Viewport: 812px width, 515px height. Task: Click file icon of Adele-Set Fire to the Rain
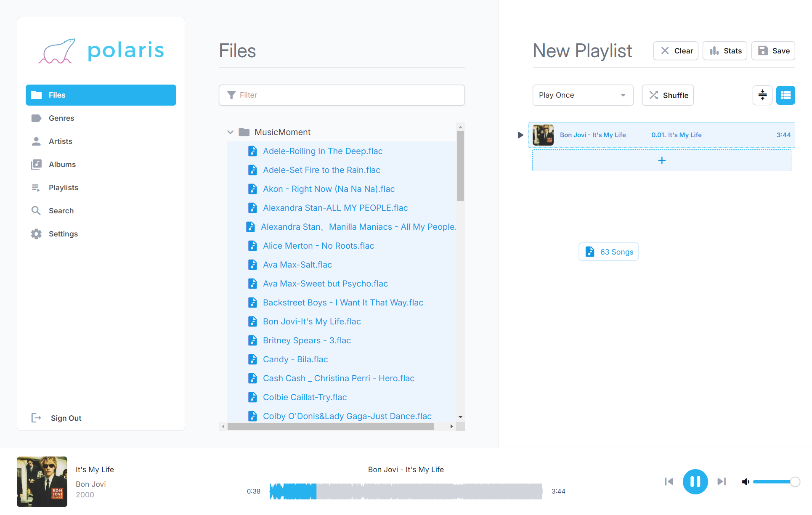pyautogui.click(x=252, y=170)
